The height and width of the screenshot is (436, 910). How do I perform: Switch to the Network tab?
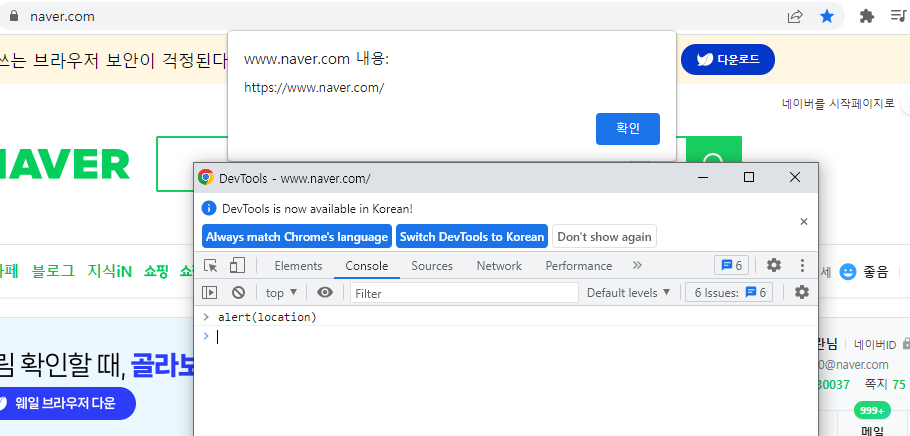pos(499,266)
